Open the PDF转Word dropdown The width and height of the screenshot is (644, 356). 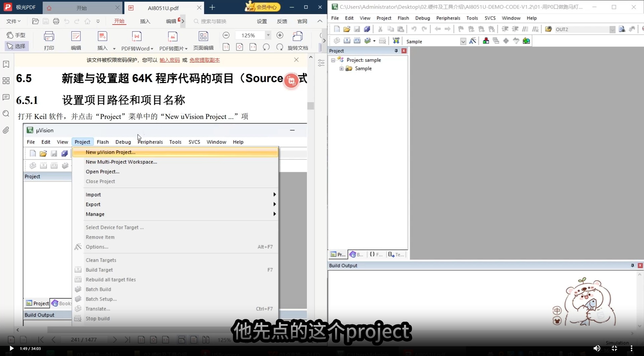(152, 49)
